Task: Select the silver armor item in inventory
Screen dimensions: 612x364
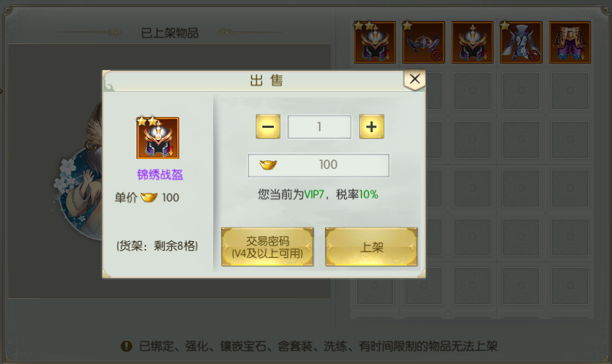Action: point(521,42)
